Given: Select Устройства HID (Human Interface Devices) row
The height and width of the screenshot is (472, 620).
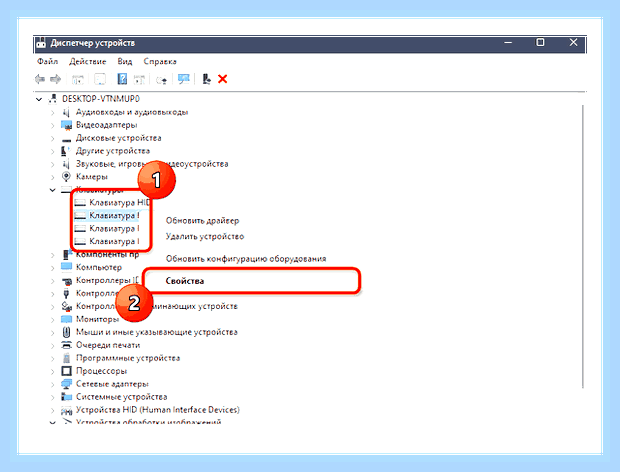Looking at the screenshot, I should click(x=158, y=410).
